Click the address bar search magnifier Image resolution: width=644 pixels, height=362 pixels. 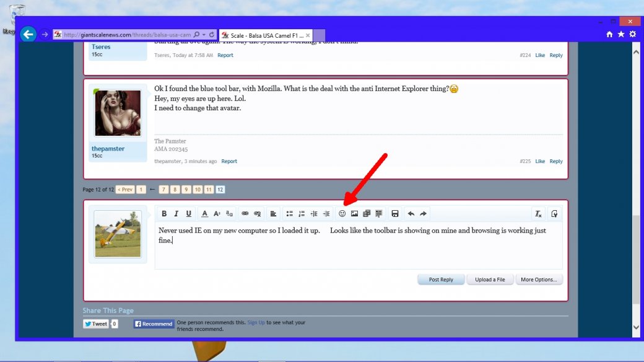197,35
